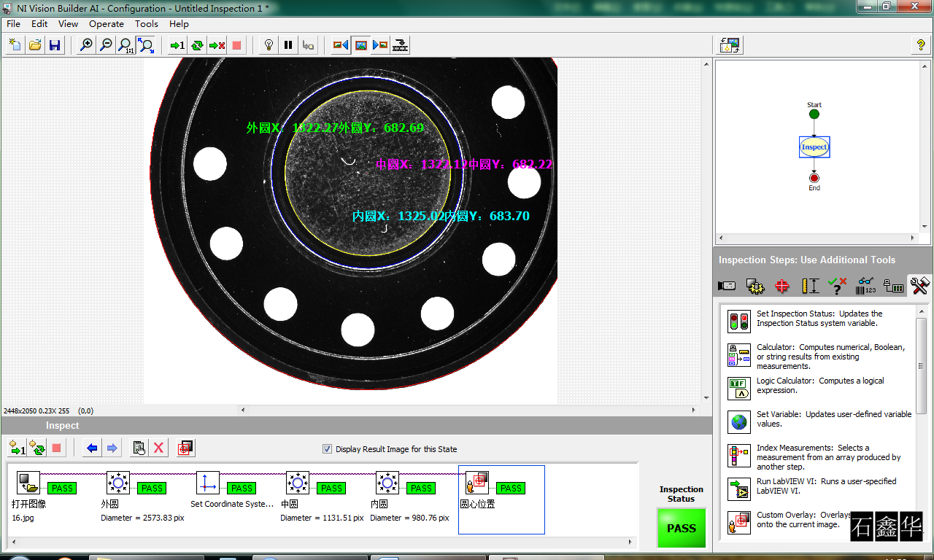Open the Tools menu
The width and height of the screenshot is (934, 560).
pos(147,24)
